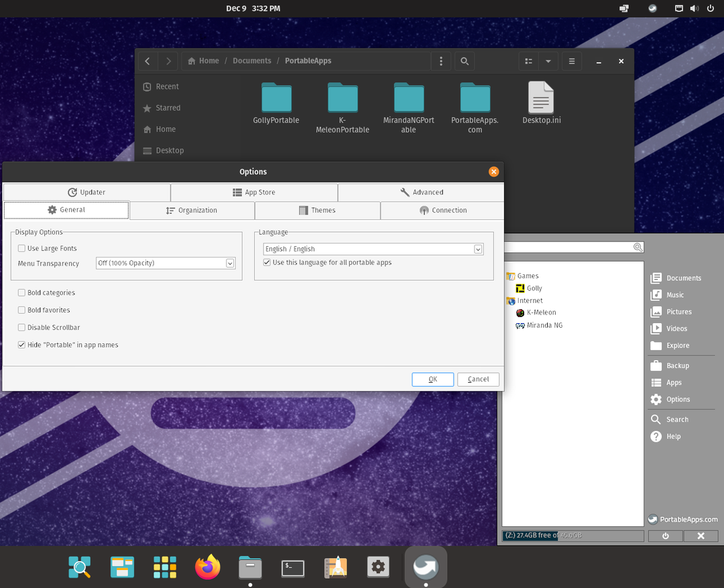Image resolution: width=724 pixels, height=588 pixels.
Task: Open the MirandaNGPortable folder
Action: click(408, 107)
